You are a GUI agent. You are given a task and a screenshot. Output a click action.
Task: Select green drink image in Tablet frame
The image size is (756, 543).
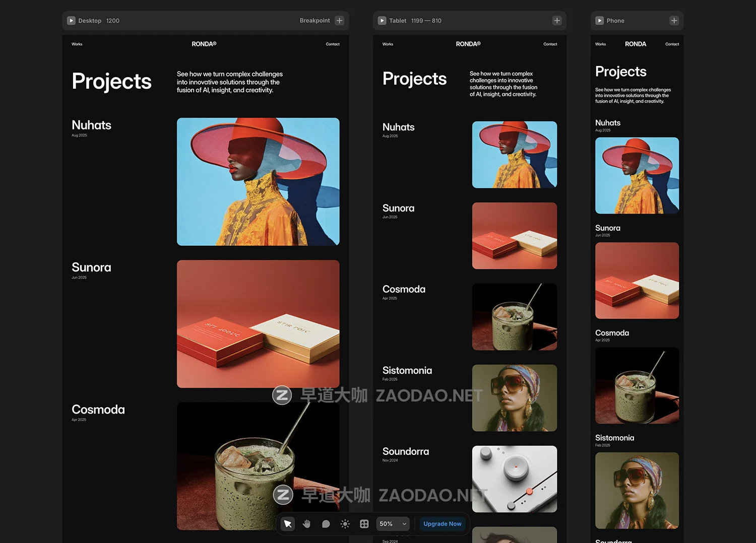515,317
